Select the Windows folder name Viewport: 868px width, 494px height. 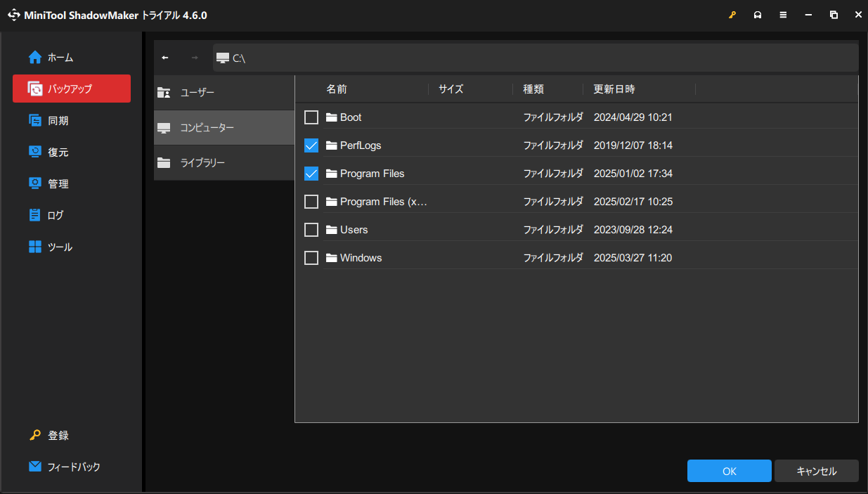361,258
